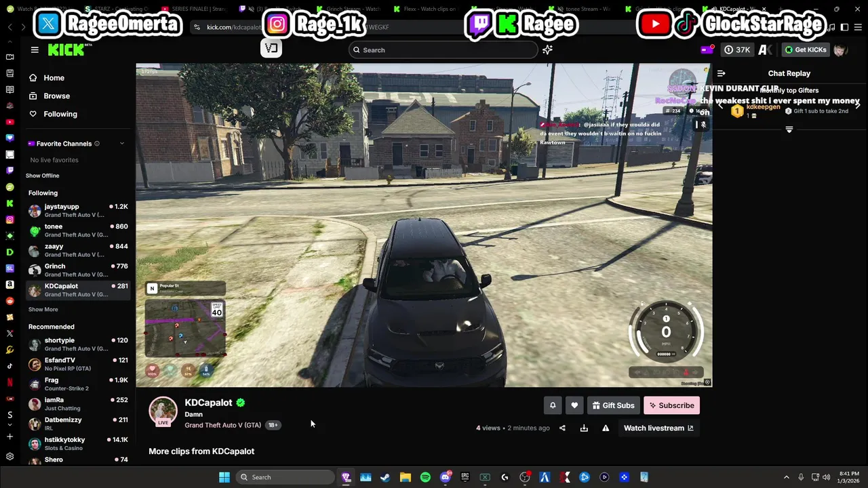Open Epic Games Launcher from taskbar

pos(465,477)
